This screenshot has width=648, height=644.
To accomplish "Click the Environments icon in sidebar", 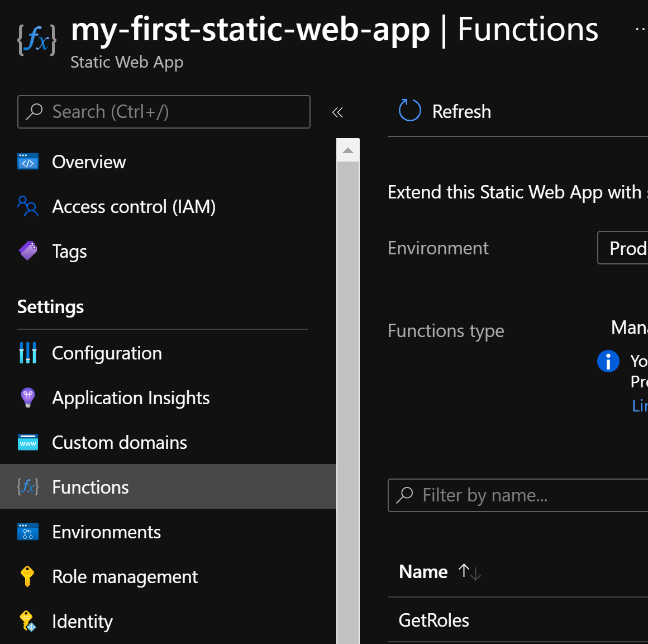I will click(x=28, y=532).
